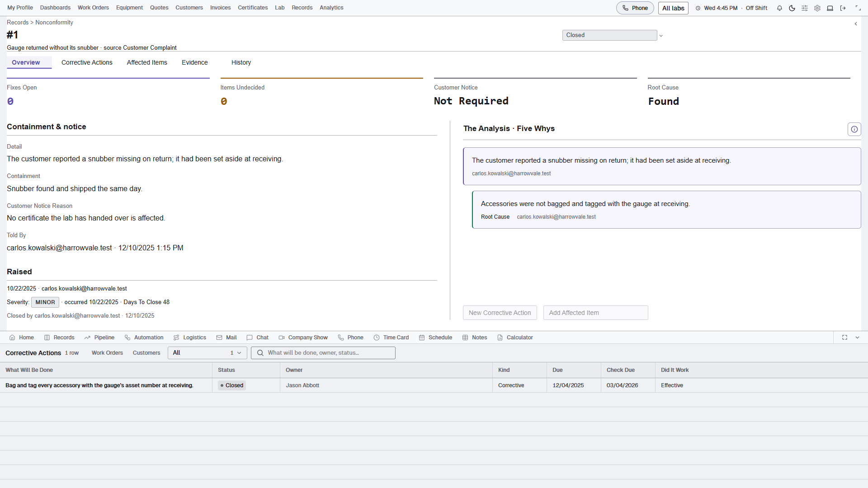Enter fullscreen from the top bar
This screenshot has width=868, height=488.
point(858,8)
